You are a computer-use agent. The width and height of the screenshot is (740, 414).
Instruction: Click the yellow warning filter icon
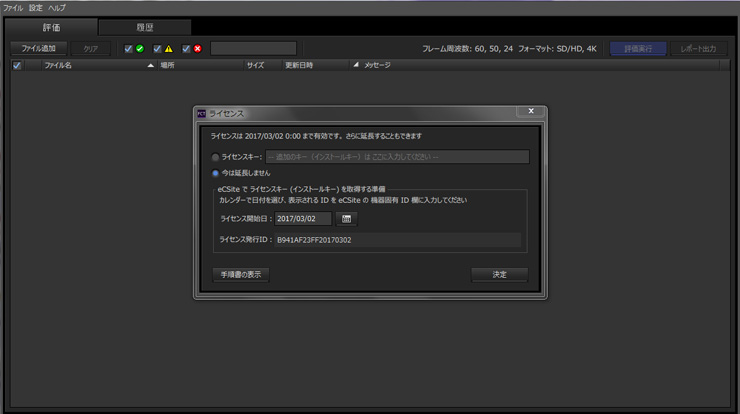169,48
